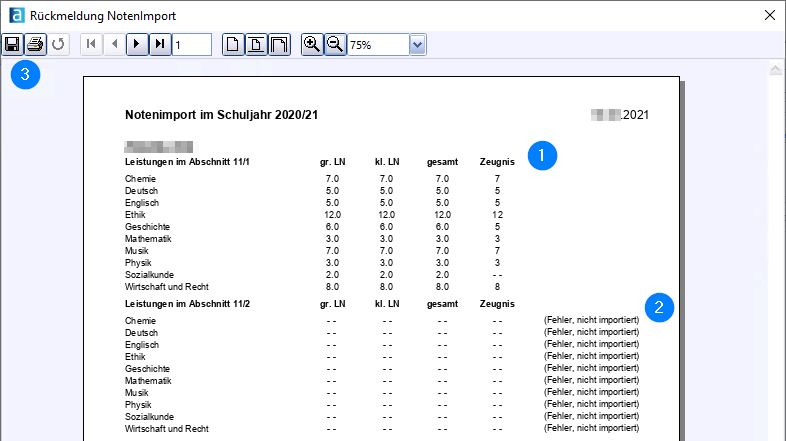Select 'Leistungen im Abschnitt 11/1' heading
This screenshot has height=441, width=786.
(187, 162)
